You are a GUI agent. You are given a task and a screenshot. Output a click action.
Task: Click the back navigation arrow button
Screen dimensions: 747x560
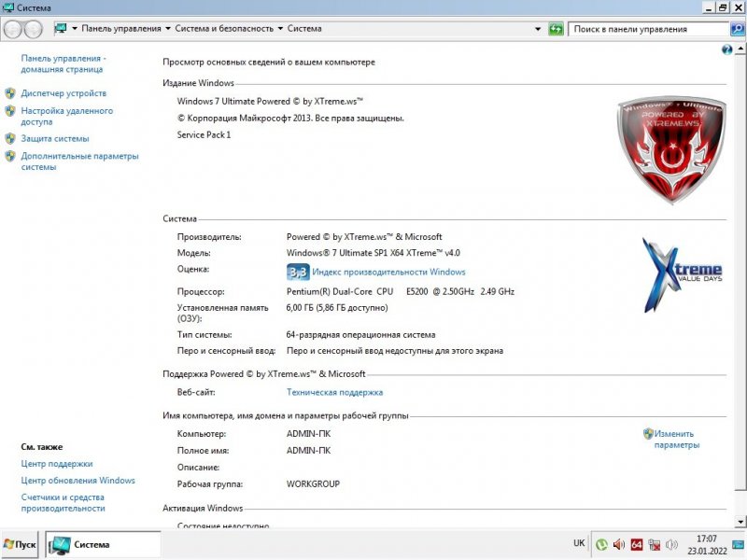click(x=14, y=29)
